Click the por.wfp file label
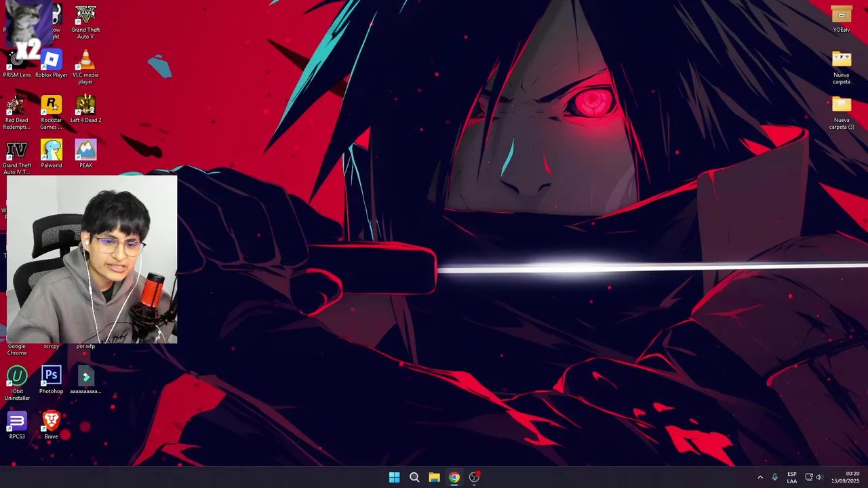 pos(85,346)
